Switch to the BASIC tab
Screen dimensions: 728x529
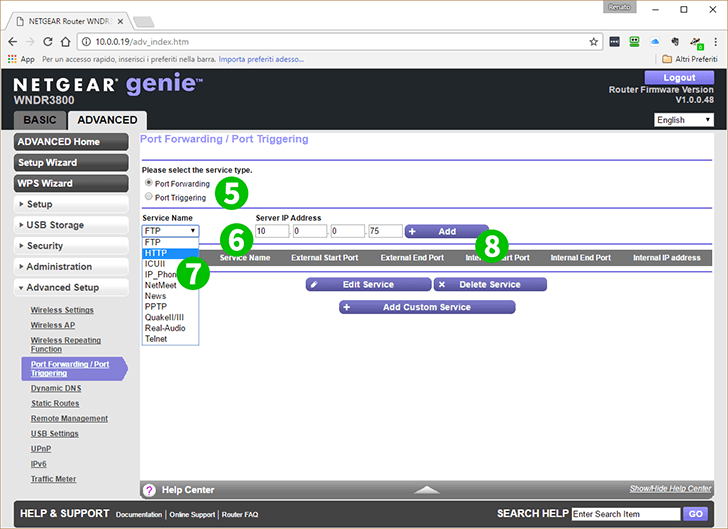coord(40,120)
